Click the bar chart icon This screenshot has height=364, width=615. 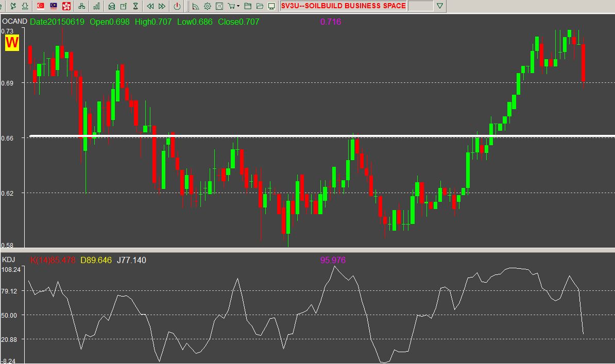click(x=96, y=6)
